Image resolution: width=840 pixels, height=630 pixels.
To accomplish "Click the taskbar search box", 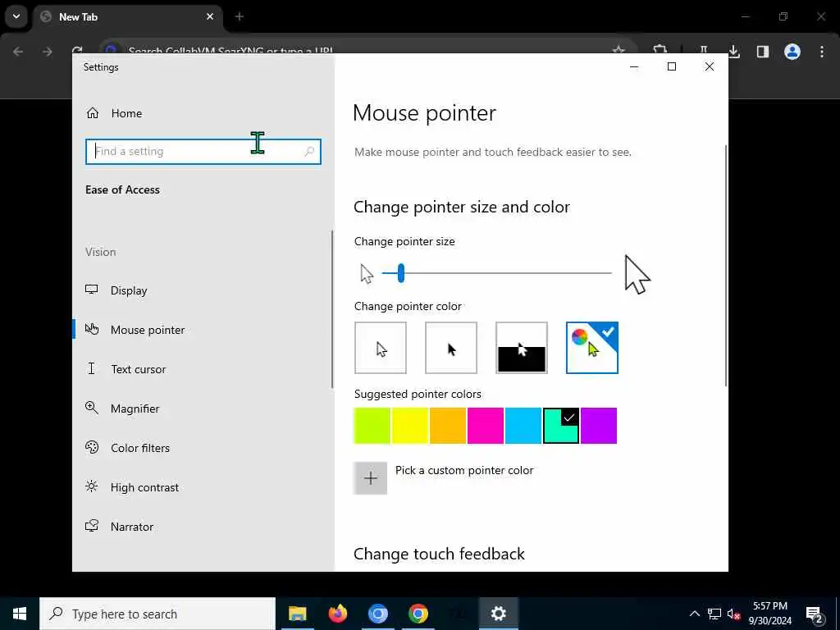I will click(157, 614).
